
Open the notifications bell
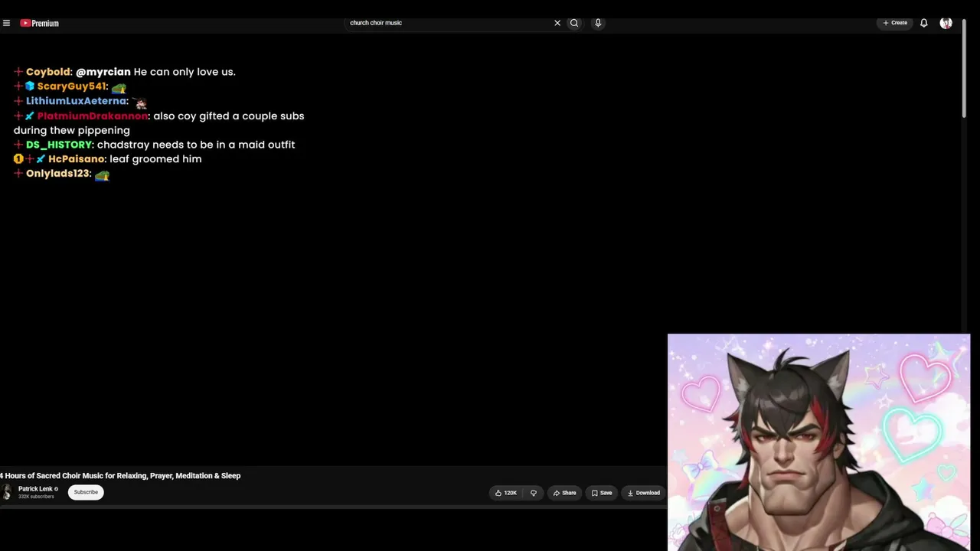pos(924,23)
